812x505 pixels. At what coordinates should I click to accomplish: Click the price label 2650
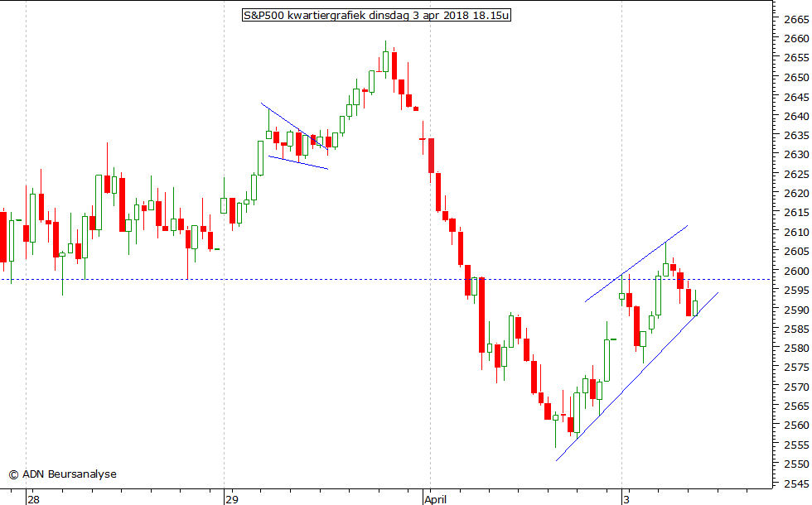[796, 78]
